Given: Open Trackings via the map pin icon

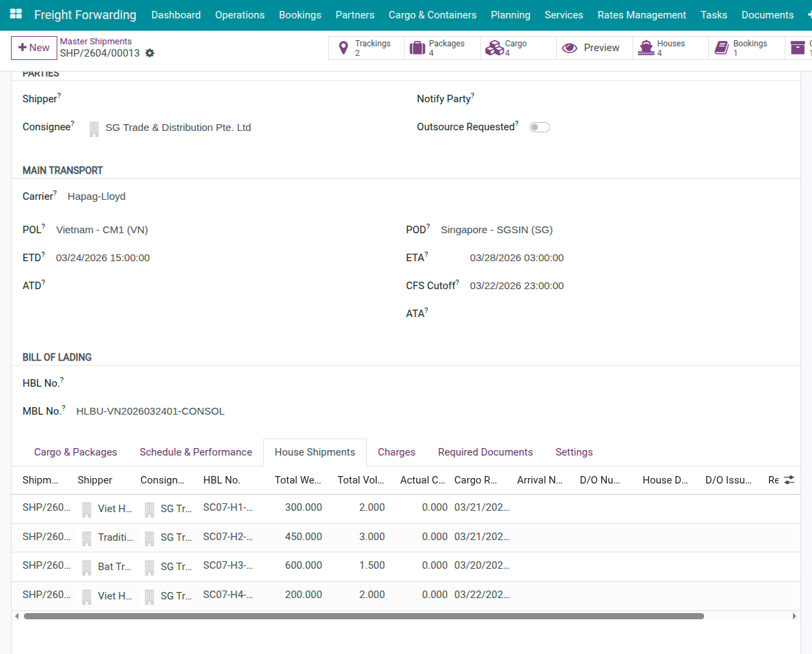Looking at the screenshot, I should (344, 48).
